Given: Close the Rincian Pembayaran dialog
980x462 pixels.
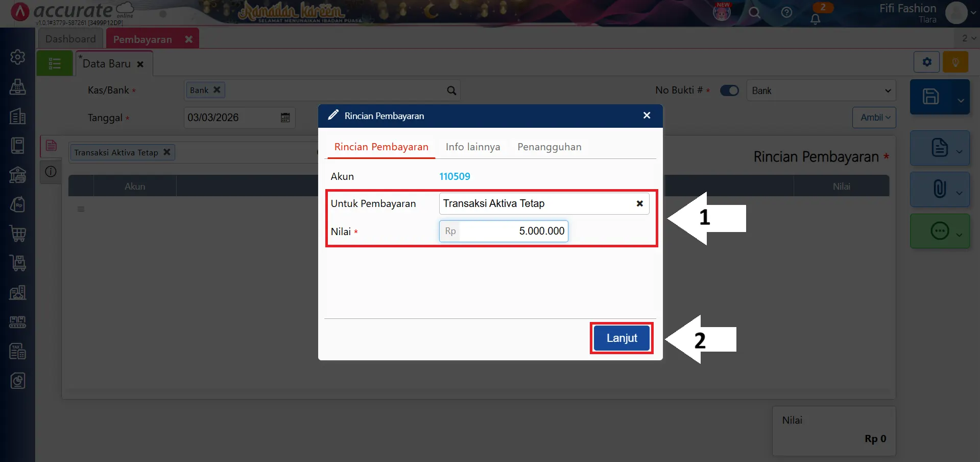Looking at the screenshot, I should coord(647,115).
